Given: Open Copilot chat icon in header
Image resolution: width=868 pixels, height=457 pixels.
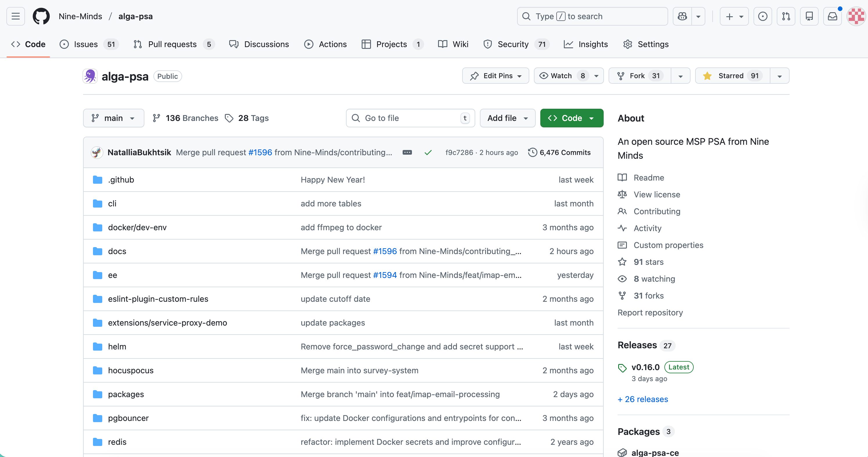Looking at the screenshot, I should (x=682, y=16).
